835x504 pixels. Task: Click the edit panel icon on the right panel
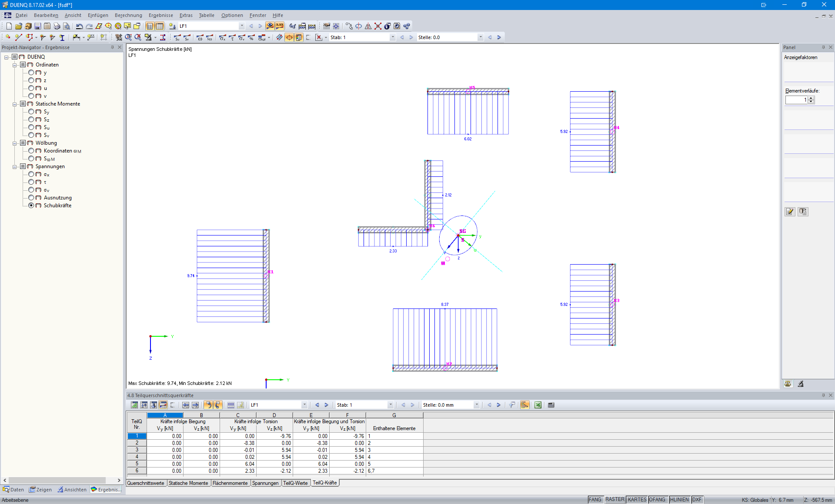790,212
